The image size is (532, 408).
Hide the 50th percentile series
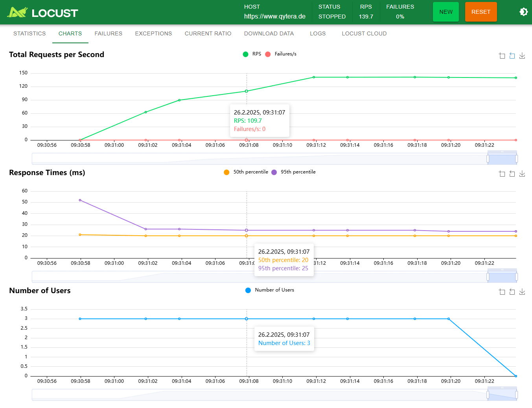pyautogui.click(x=246, y=172)
